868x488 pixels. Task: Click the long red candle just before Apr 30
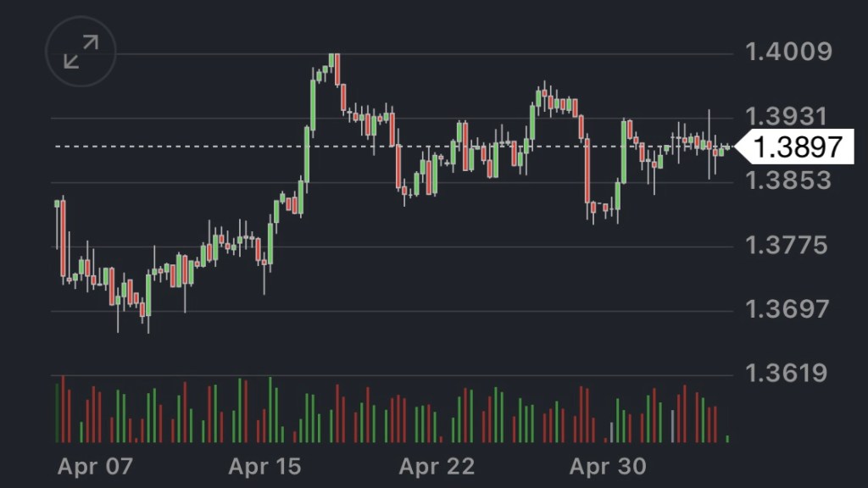tap(587, 171)
